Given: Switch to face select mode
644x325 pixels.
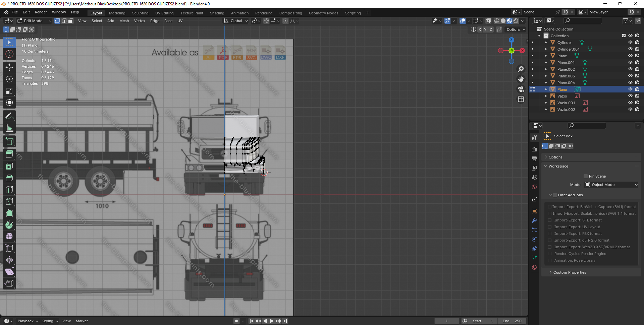Looking at the screenshot, I should point(71,21).
